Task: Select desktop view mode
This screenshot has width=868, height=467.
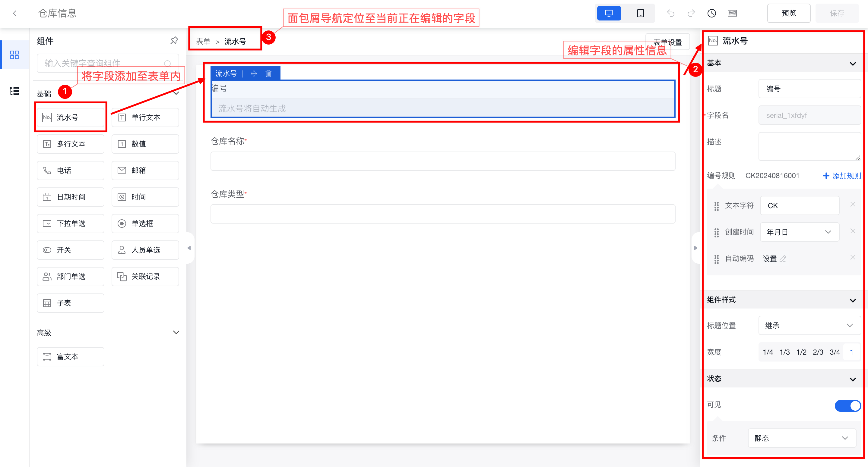Action: coord(609,14)
